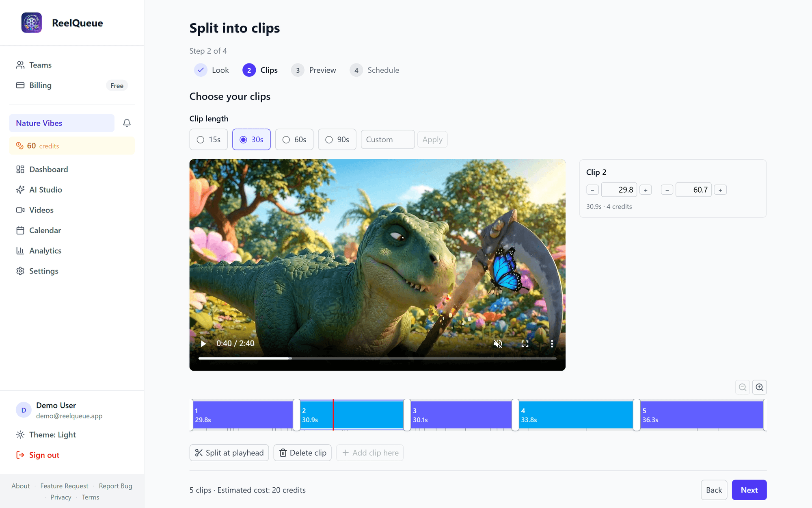Open Settings page
812x508 pixels.
(72, 271)
